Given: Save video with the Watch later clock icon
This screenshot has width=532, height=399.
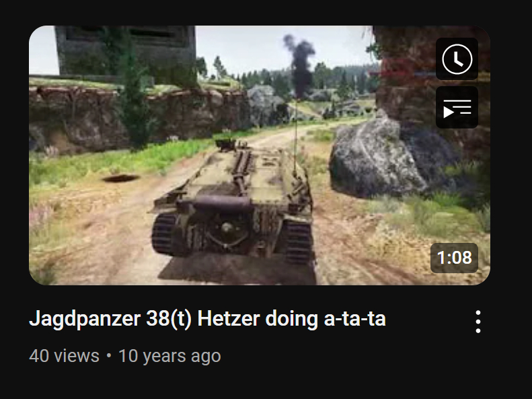Looking at the screenshot, I should 457,59.
